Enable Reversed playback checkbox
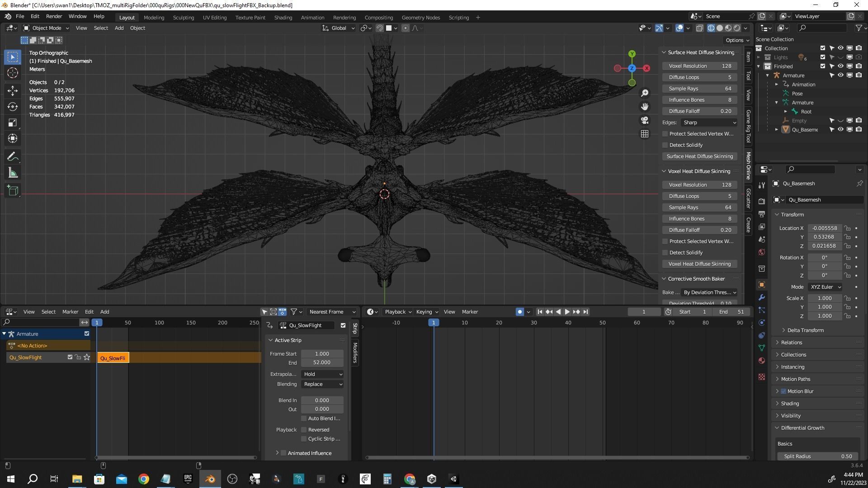 (304, 430)
